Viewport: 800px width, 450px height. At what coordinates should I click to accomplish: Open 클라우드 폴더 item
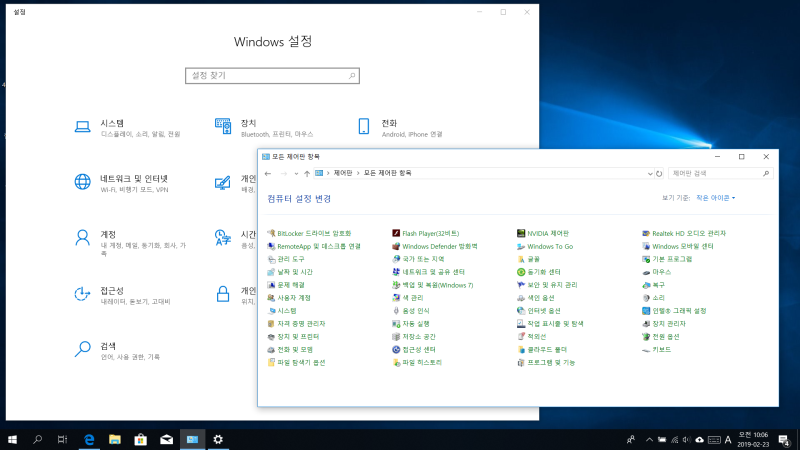tap(542, 349)
